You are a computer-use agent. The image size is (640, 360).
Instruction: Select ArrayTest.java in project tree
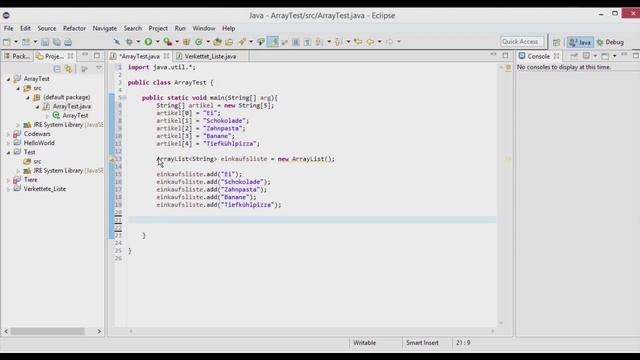point(71,107)
